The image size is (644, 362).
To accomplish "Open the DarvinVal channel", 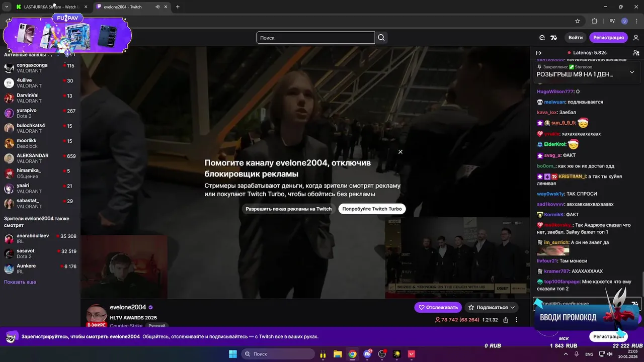I will click(40, 98).
